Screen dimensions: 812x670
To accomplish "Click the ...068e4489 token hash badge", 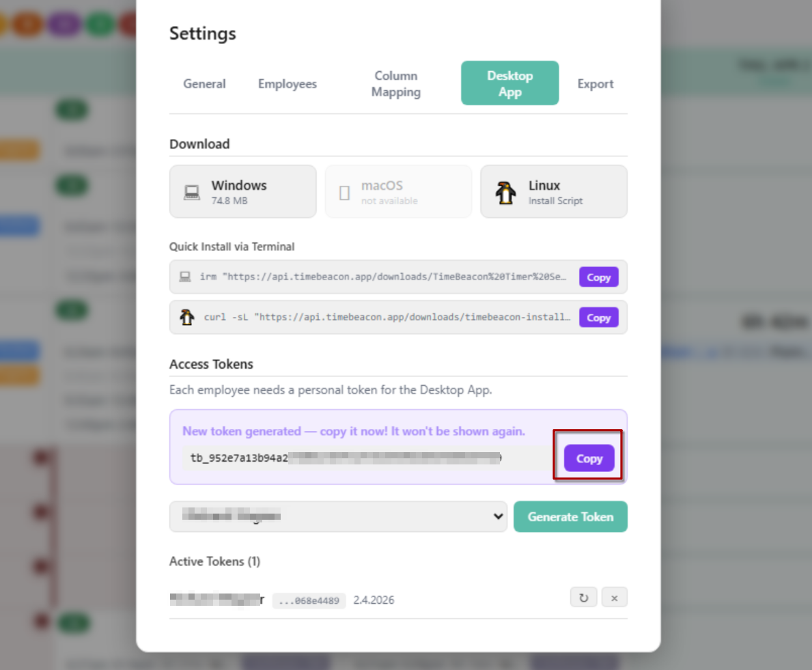I will (x=309, y=600).
